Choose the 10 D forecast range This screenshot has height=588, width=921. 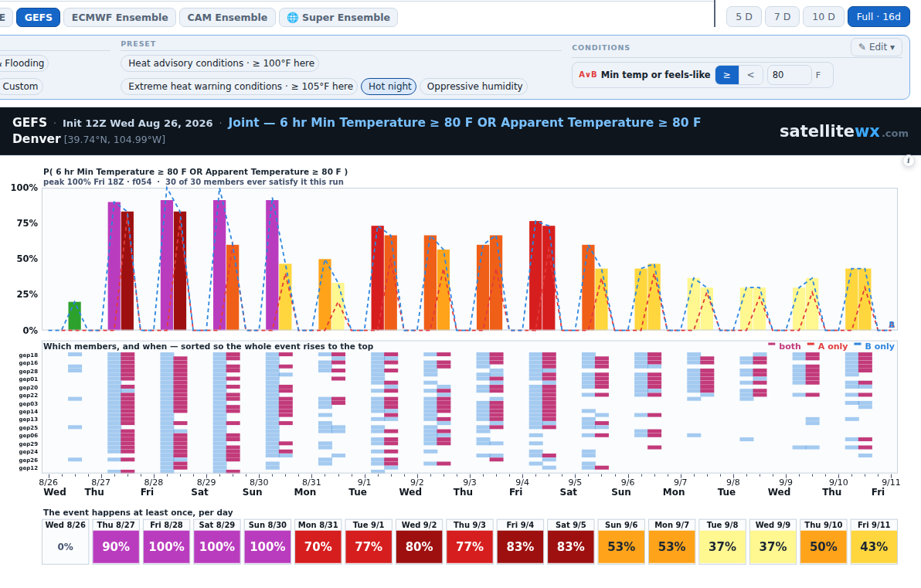tap(824, 17)
